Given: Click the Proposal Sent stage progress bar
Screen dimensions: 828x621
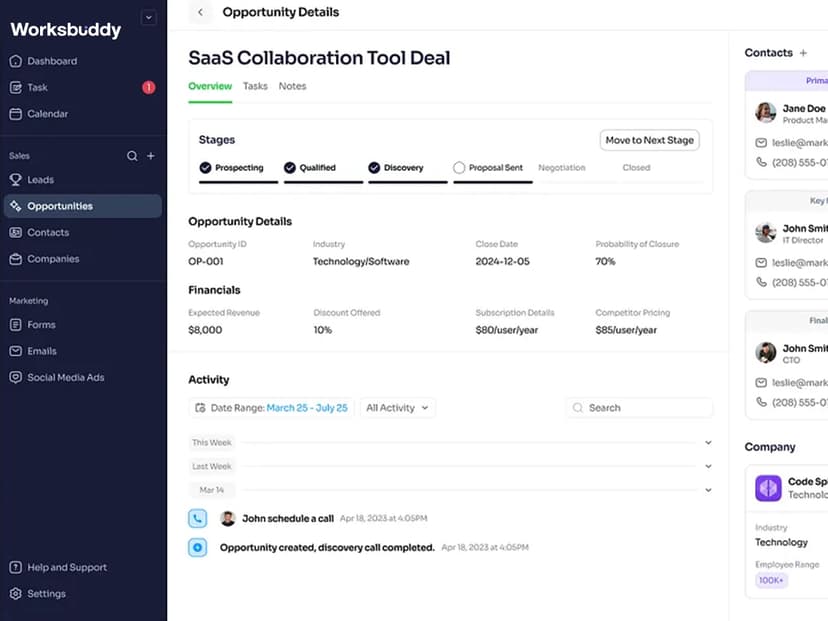Looking at the screenshot, I should pos(493,182).
